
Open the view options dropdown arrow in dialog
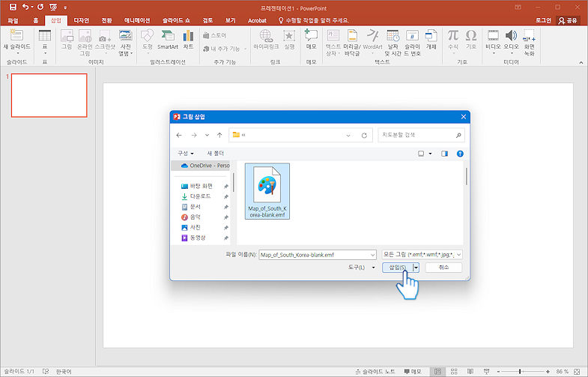pyautogui.click(x=430, y=154)
